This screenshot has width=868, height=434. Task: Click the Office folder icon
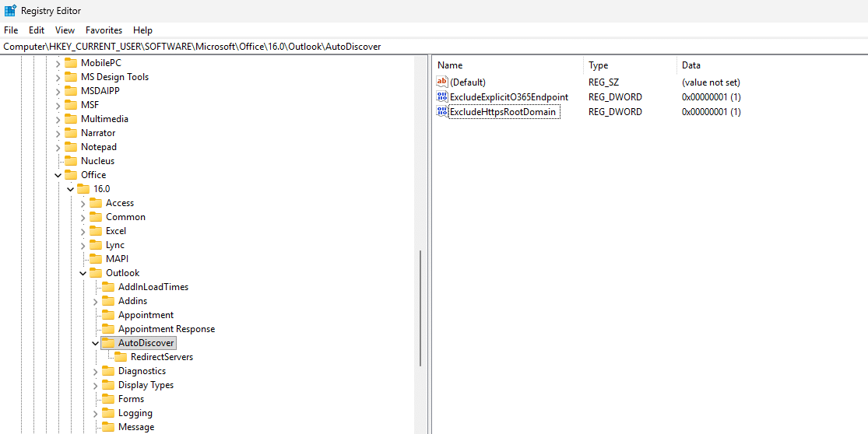point(70,175)
